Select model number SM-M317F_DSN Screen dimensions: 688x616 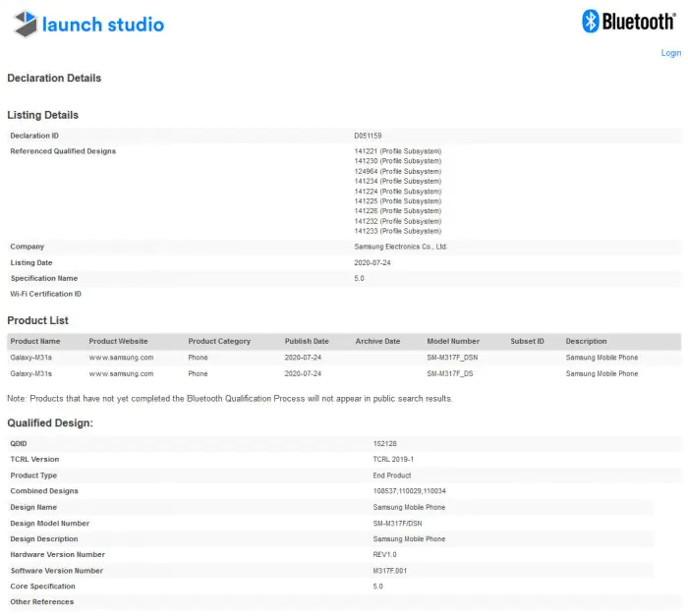coord(452,358)
